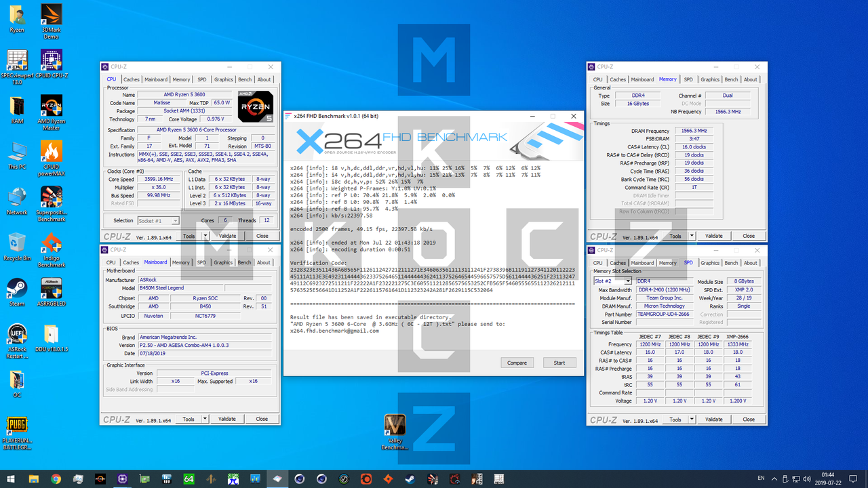Open Network desktop icon
The image size is (868, 488).
[x=17, y=202]
